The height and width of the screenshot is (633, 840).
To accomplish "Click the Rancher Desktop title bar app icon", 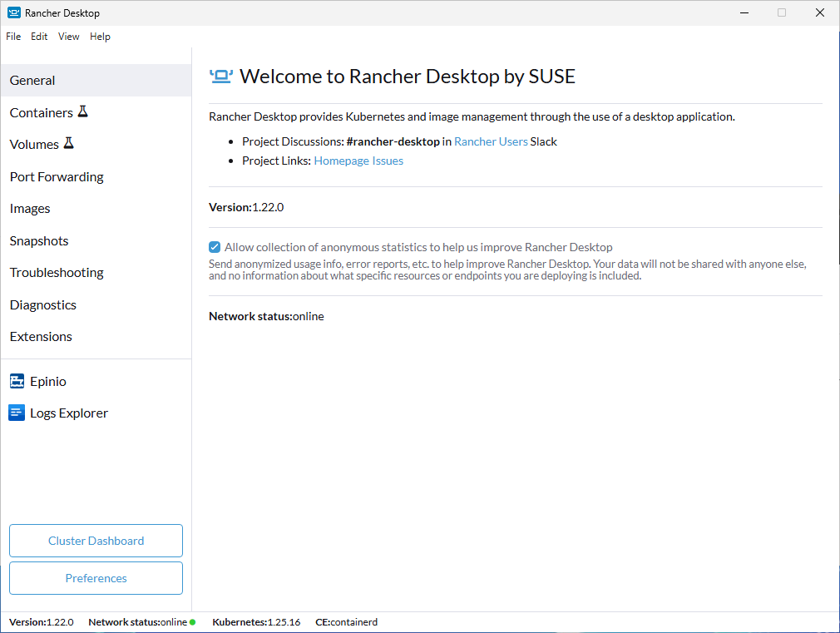I will pyautogui.click(x=13, y=12).
